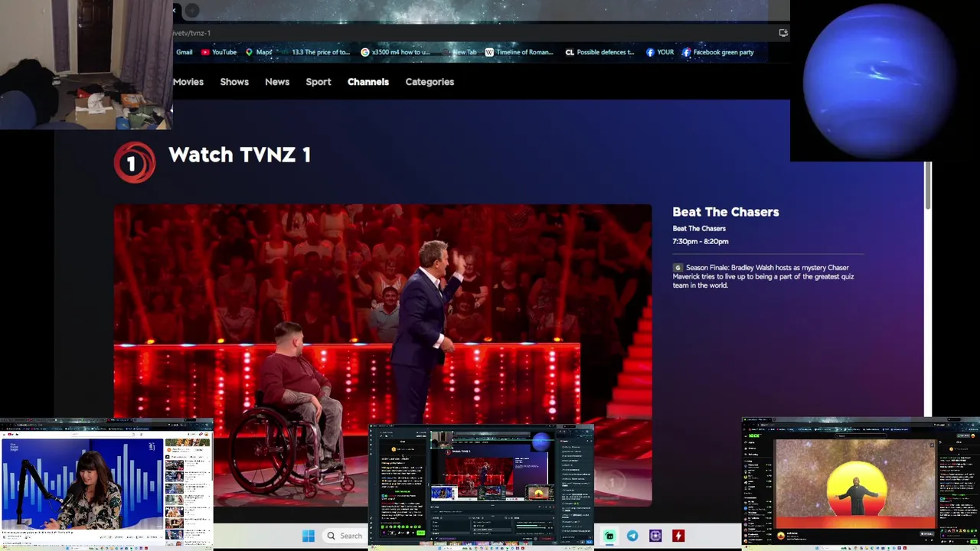Image resolution: width=980 pixels, height=551 pixels.
Task: Click the browser address bar URL
Action: coord(191,33)
